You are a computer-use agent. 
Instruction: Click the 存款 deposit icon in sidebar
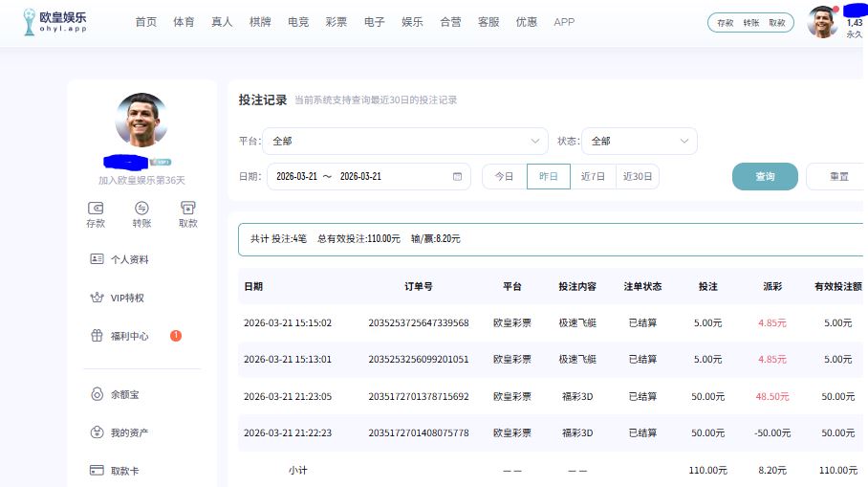[96, 209]
